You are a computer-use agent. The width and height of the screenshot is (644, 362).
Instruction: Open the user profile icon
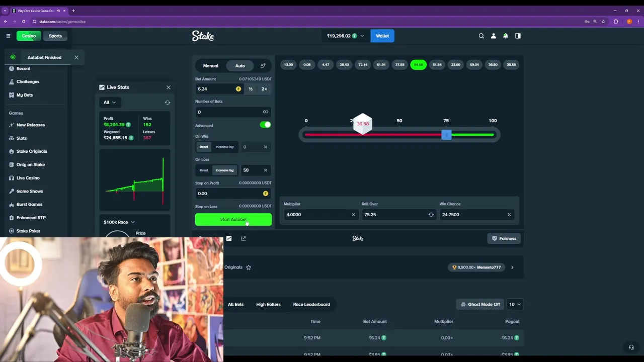tap(494, 36)
